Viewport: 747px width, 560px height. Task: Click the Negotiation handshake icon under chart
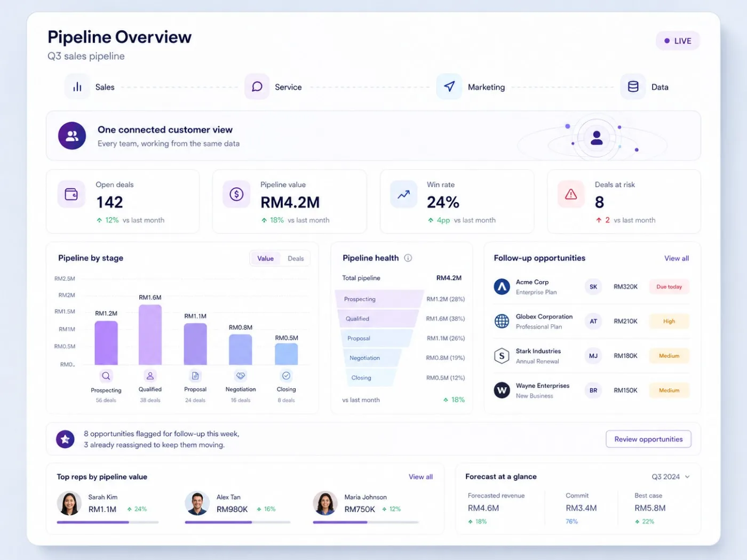point(241,376)
